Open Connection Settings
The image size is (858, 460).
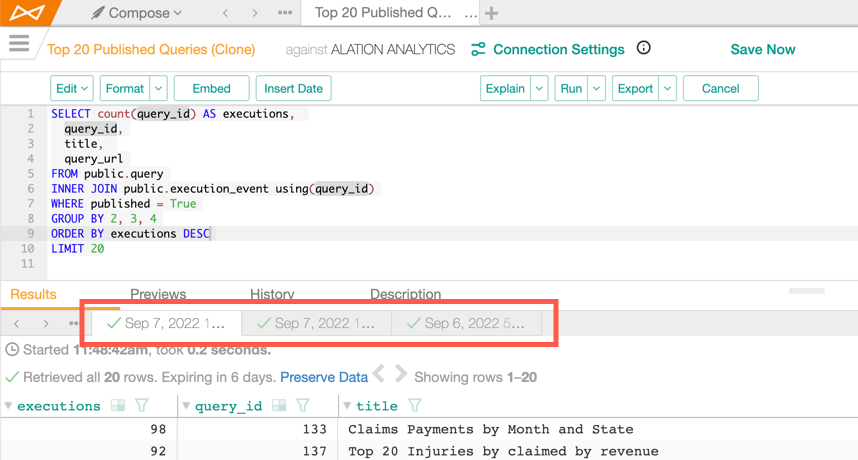click(x=548, y=49)
